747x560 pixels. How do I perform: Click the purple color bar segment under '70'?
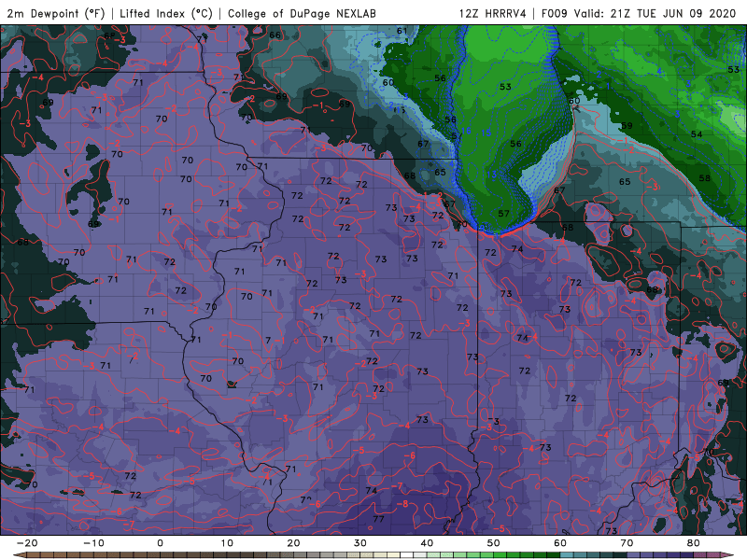(x=634, y=555)
